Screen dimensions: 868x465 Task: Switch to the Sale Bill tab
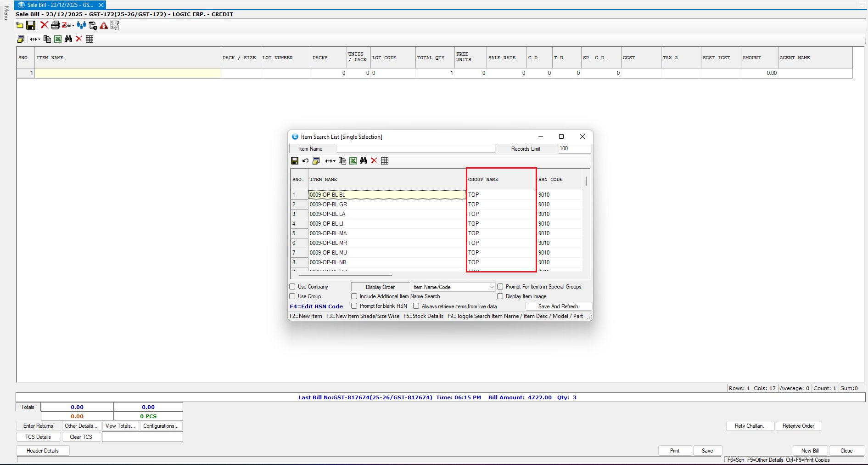(60, 5)
